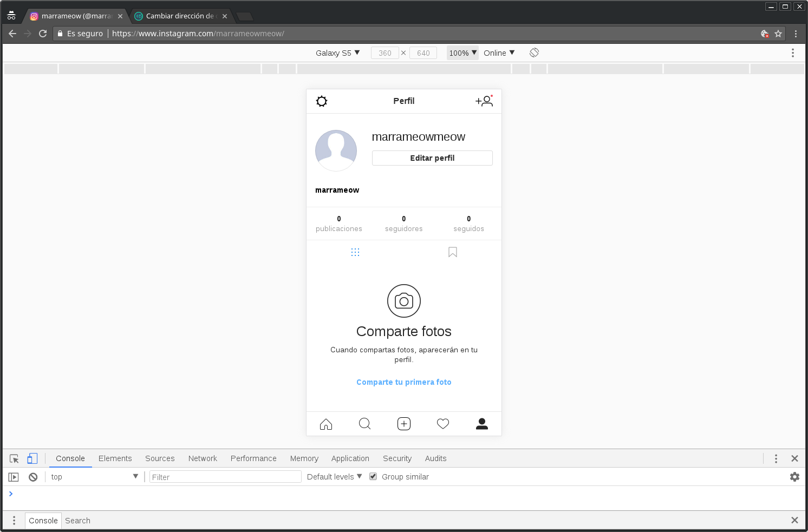Switch to the Network tab
The height and width of the screenshot is (532, 808).
203,458
